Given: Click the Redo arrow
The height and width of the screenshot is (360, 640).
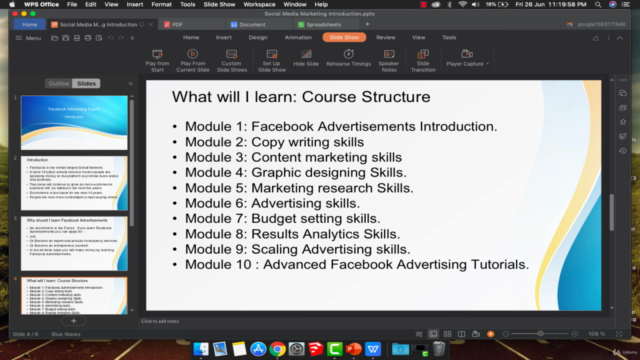Looking at the screenshot, I should coord(121,38).
